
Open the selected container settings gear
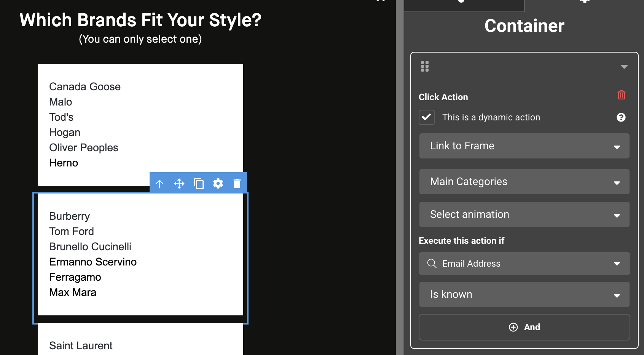click(218, 184)
